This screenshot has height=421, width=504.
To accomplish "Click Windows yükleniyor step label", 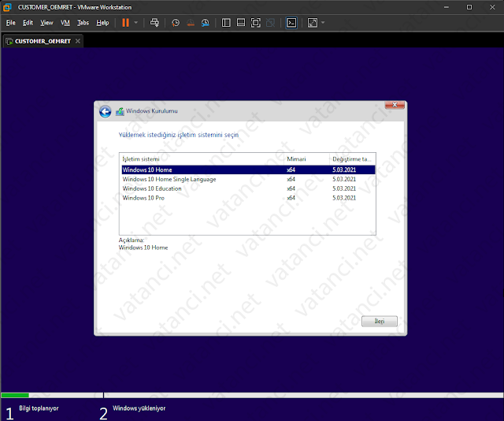I will [x=139, y=408].
